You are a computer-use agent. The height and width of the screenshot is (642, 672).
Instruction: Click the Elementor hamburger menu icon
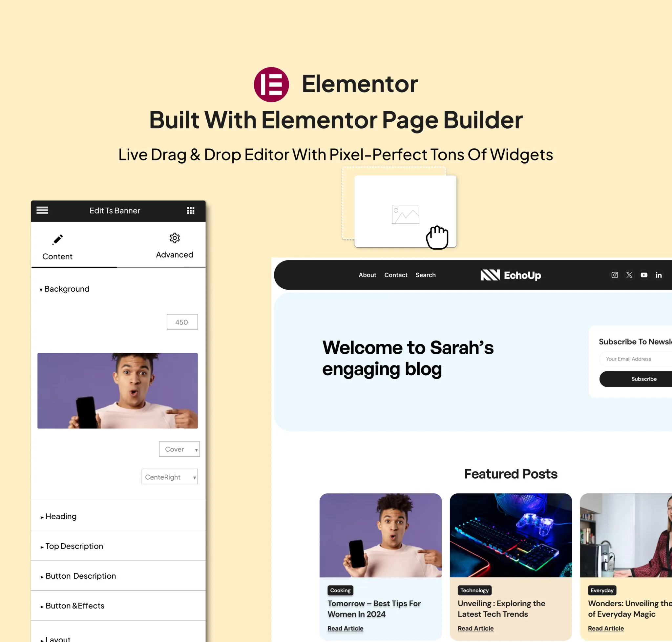[42, 210]
